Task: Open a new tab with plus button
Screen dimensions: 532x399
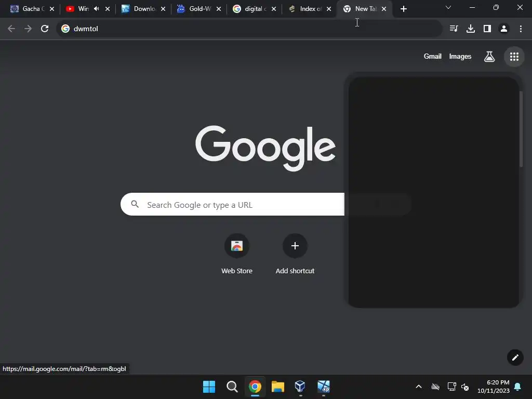Action: click(403, 9)
